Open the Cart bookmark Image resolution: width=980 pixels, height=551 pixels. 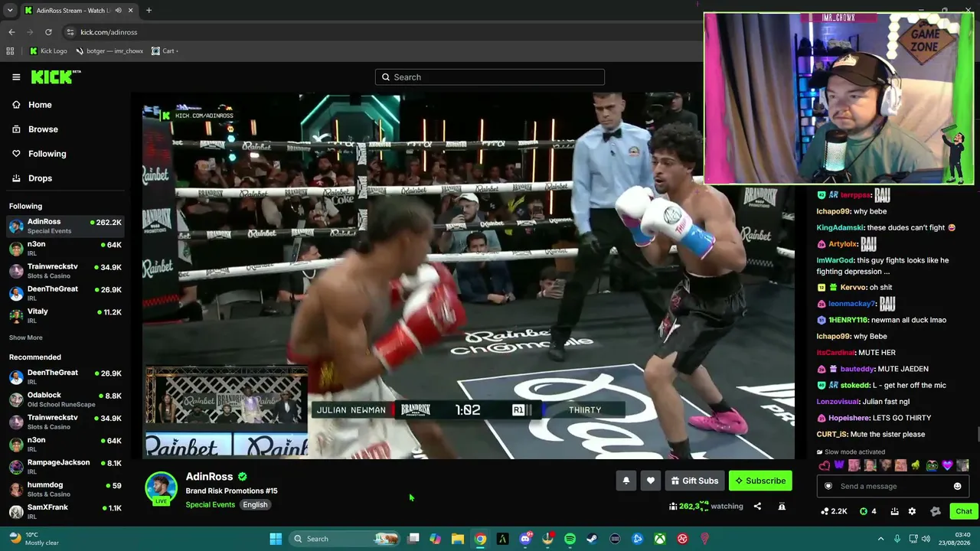tap(165, 51)
